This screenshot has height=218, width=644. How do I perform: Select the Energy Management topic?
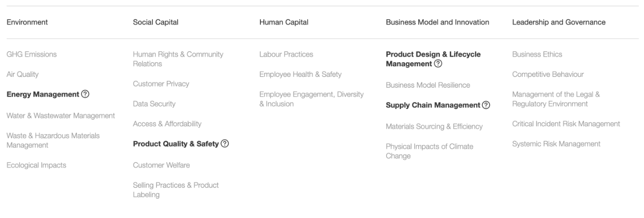click(42, 95)
